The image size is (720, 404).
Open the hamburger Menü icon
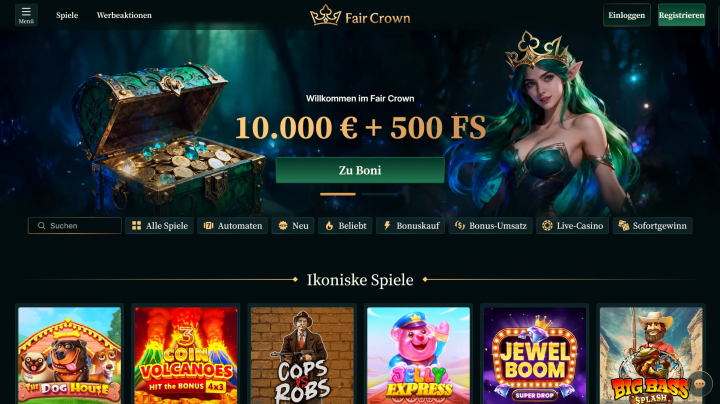point(26,15)
